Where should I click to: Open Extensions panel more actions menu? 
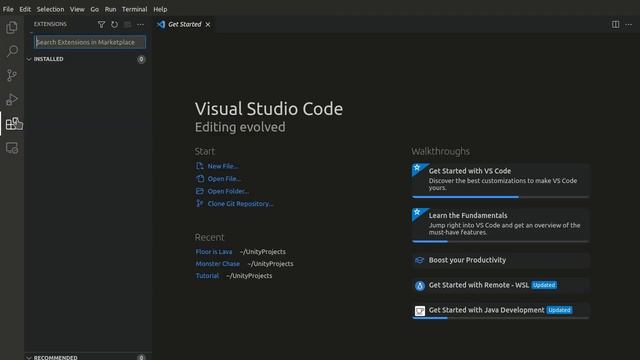coord(140,24)
